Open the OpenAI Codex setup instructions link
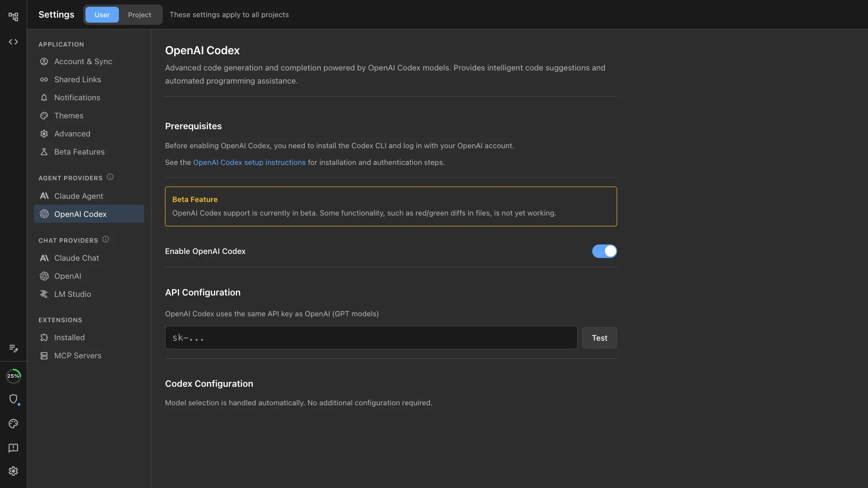Image resolution: width=868 pixels, height=488 pixels. pos(249,163)
